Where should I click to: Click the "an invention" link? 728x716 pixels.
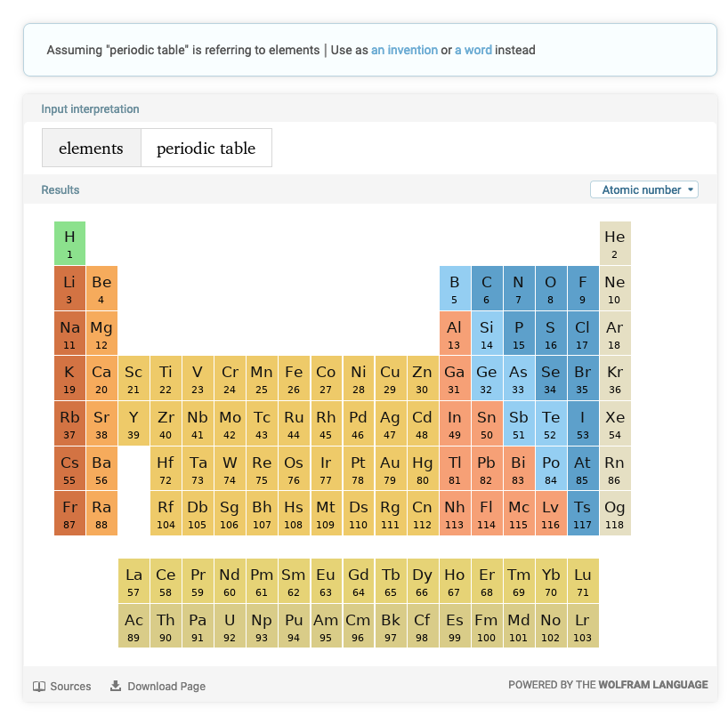(x=404, y=50)
